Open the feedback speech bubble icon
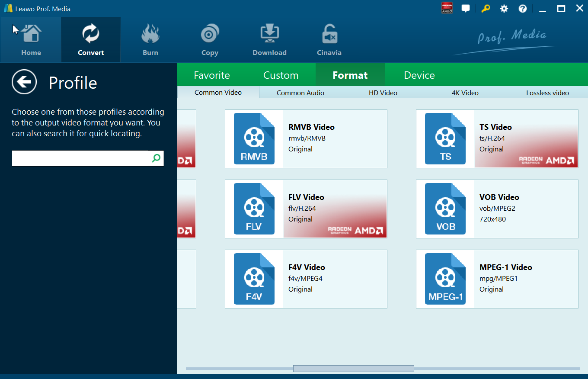The height and width of the screenshot is (379, 588). (466, 9)
